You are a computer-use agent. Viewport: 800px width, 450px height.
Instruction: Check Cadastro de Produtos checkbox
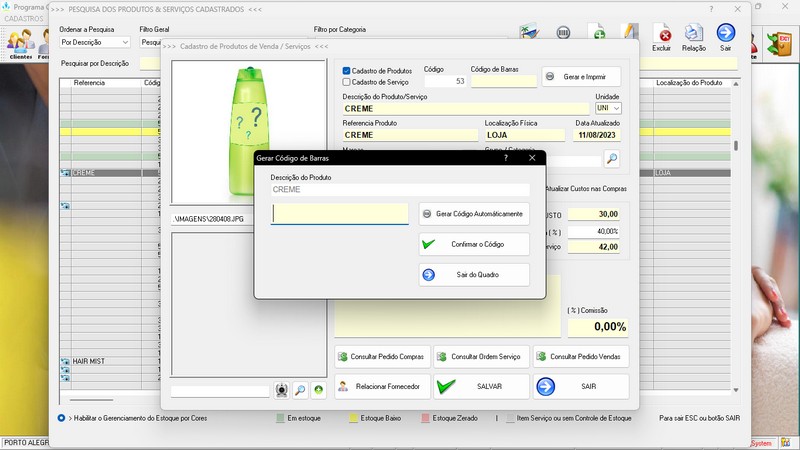point(346,71)
